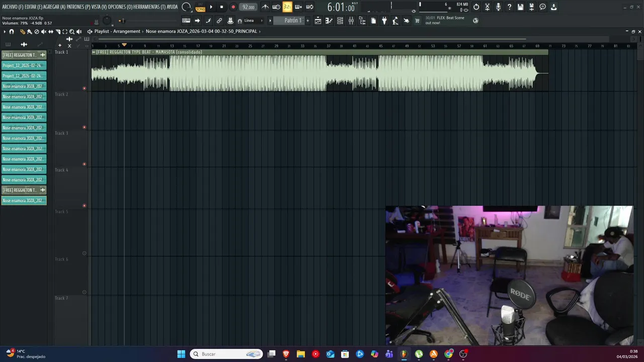Open the VISTA (V) menu
Screen dimensions: 644x362
point(99,7)
